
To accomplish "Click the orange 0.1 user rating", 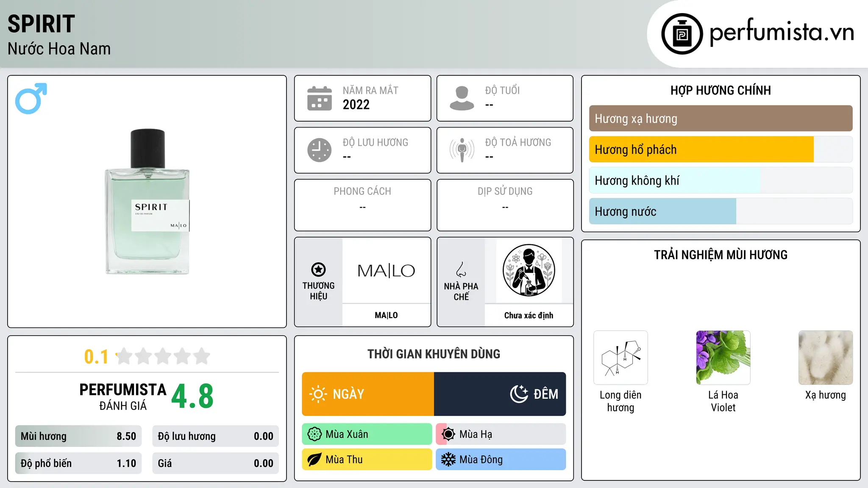I will click(96, 357).
